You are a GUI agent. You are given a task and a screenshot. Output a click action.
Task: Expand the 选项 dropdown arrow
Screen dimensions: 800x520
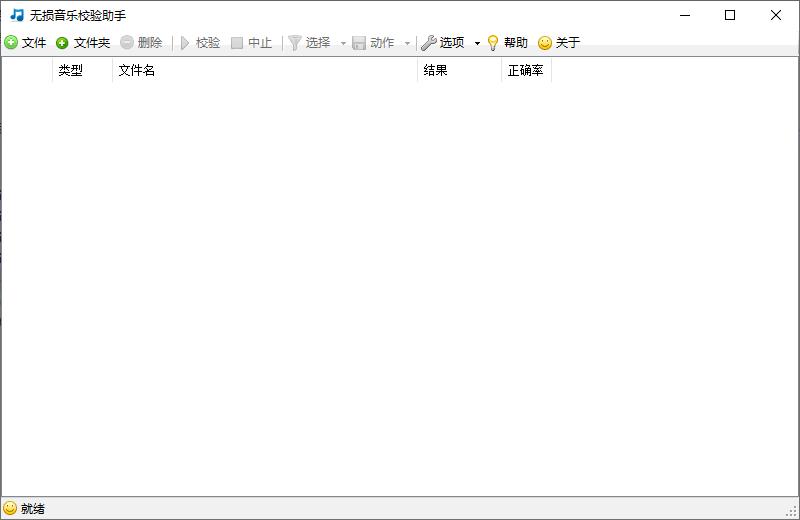pos(478,43)
